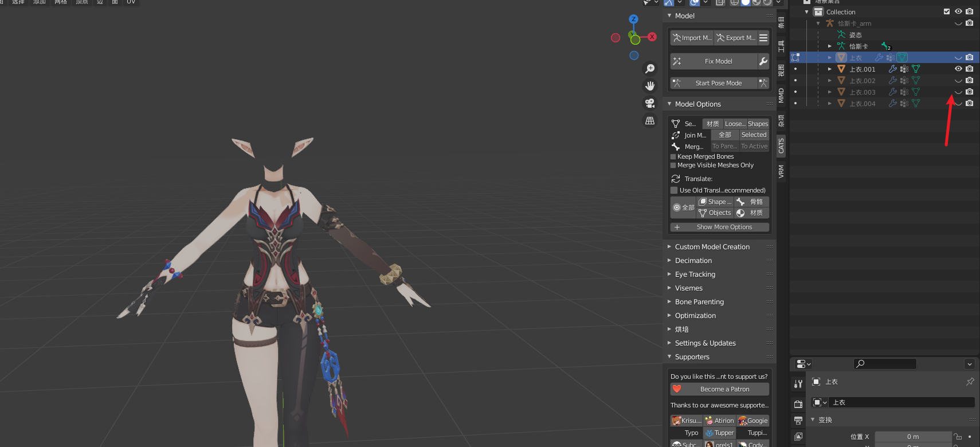Toggle Keep Merged Bones checkbox

tap(673, 156)
